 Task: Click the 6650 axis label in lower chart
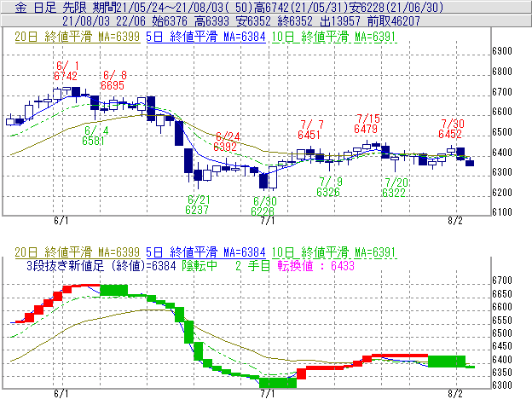[x=502, y=294]
